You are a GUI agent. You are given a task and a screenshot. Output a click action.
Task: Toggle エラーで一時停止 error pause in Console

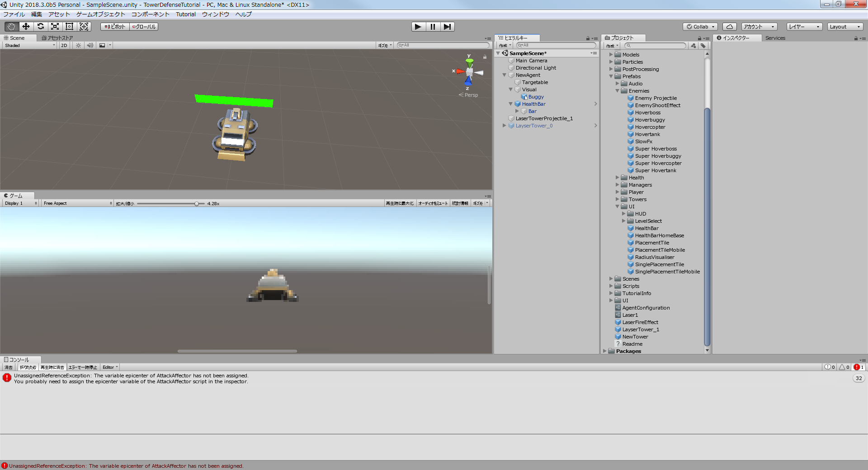83,367
